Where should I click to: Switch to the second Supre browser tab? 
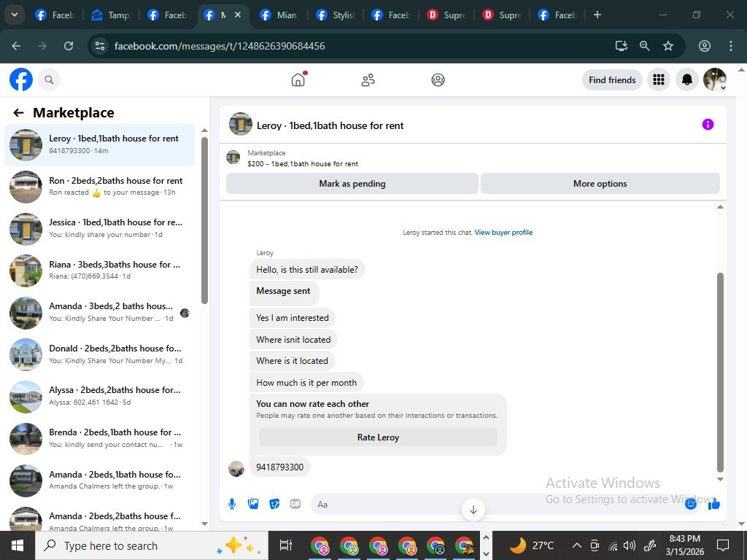[x=502, y=15]
